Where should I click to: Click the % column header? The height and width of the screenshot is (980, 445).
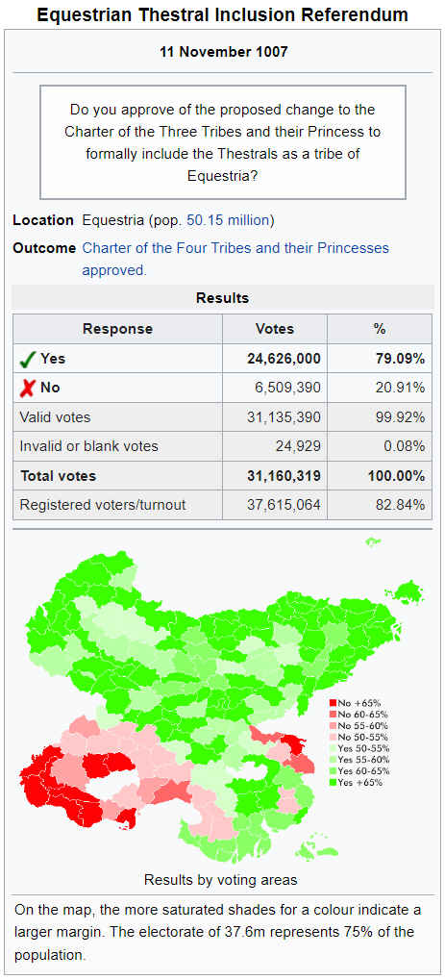[x=380, y=329]
